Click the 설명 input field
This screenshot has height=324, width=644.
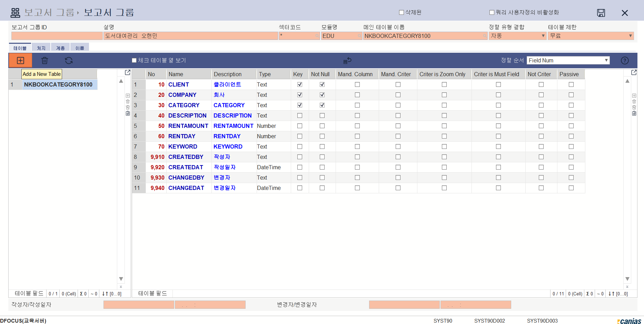coord(191,36)
